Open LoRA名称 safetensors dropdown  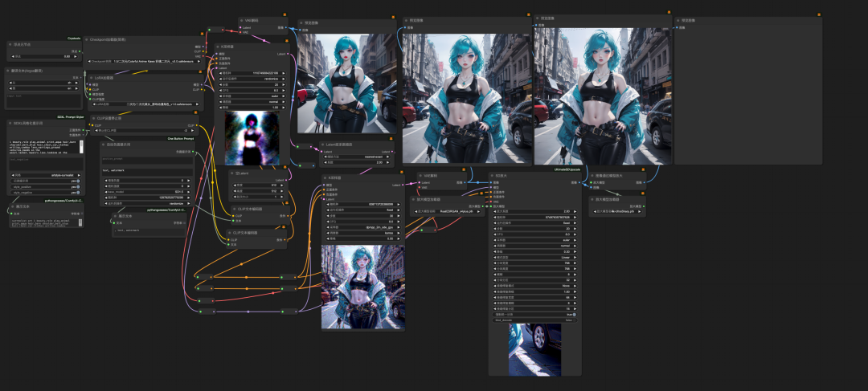147,104
